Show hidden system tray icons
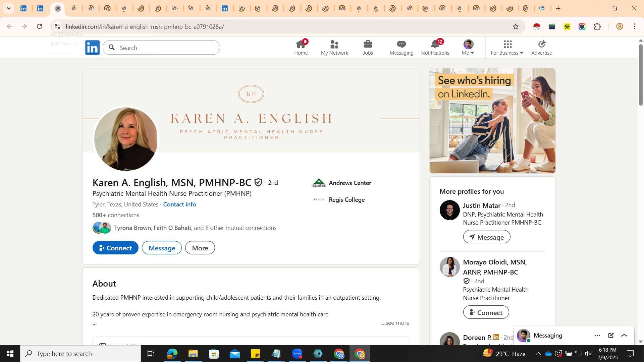The height and width of the screenshot is (362, 644). point(538,354)
